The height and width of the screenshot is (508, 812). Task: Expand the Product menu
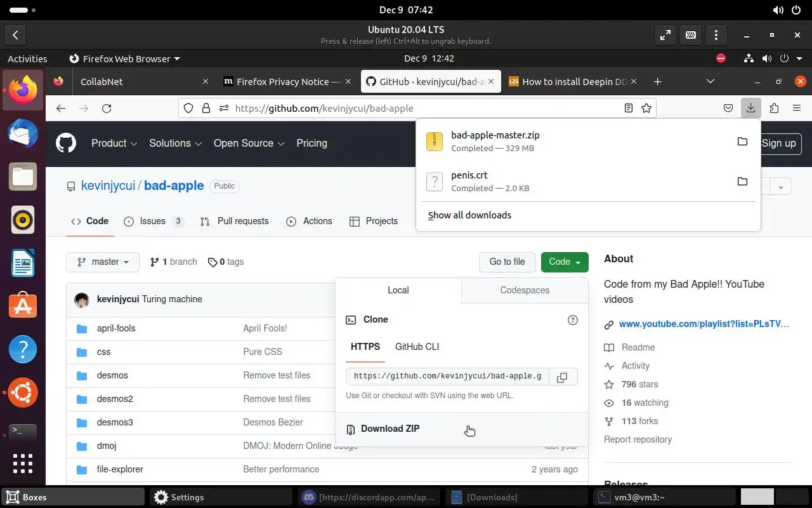[x=114, y=144]
